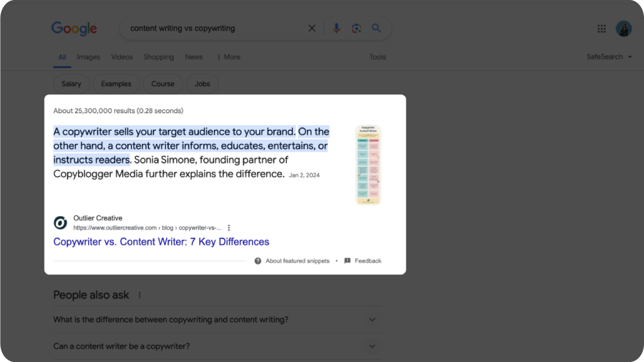Open the Google account profile avatar
Screen dimensions: 644x362
click(x=623, y=29)
